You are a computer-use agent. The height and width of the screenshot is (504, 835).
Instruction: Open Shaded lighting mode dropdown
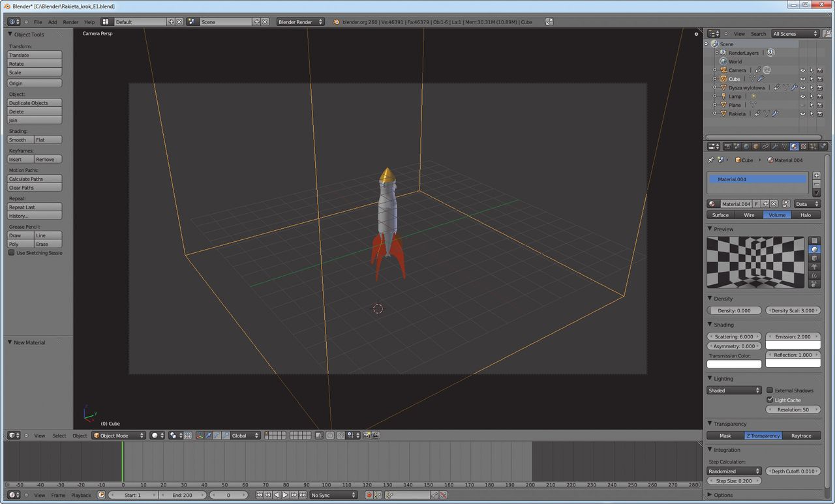[734, 390]
